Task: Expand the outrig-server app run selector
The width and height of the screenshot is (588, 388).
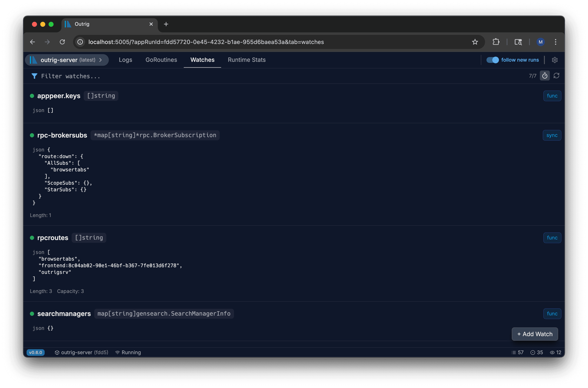Action: tap(67, 60)
